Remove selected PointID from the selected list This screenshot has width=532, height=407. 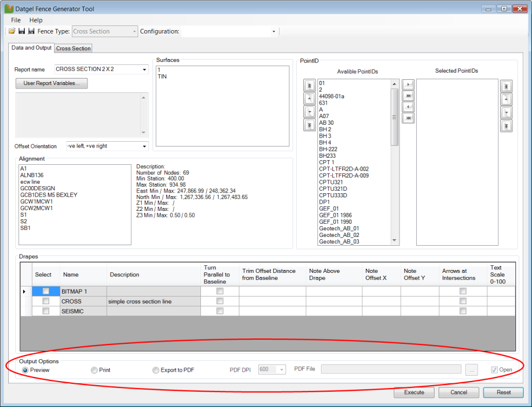pos(407,107)
